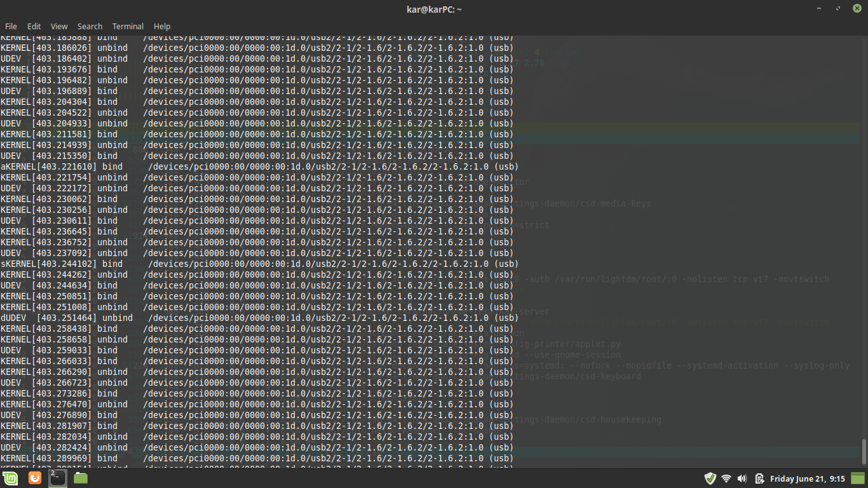The image size is (868, 488).
Task: Click the UDEV [403.215350] bind line
Action: pyautogui.click(x=257, y=156)
